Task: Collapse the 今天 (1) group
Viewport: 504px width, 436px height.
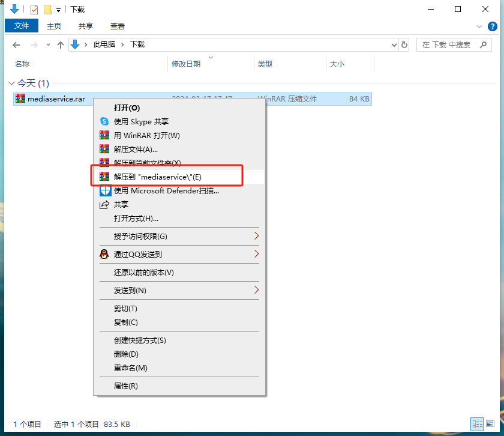Action: pos(11,83)
